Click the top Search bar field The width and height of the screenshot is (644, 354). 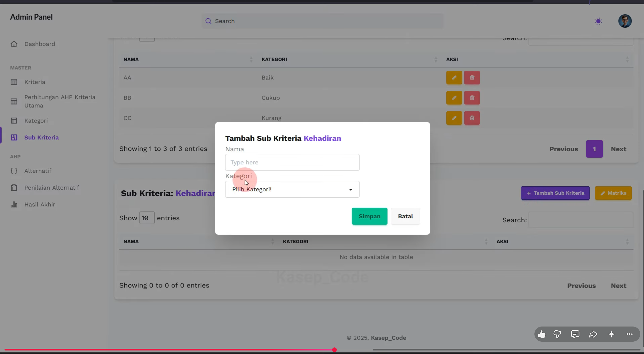pos(322,21)
